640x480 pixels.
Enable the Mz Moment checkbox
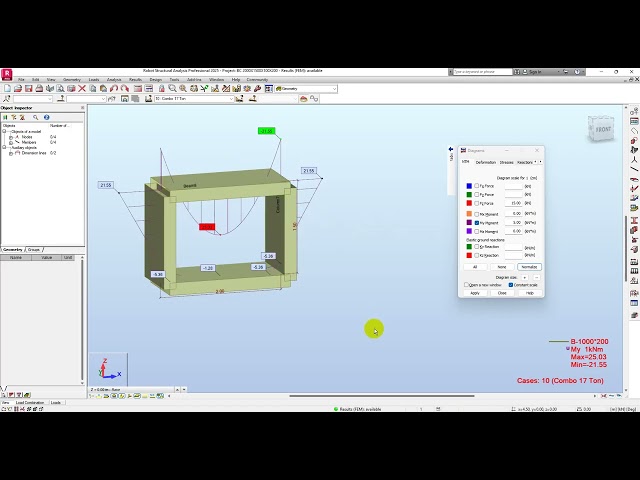click(476, 231)
